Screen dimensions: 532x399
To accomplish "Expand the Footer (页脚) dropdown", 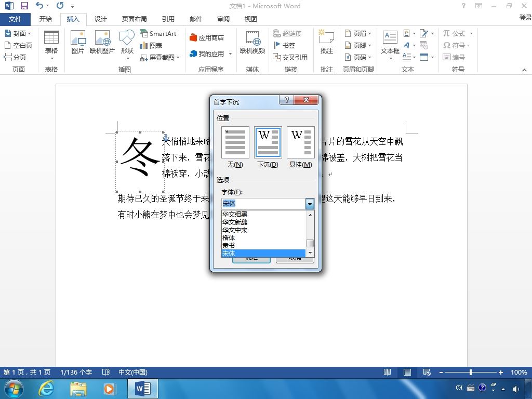I will click(358, 45).
